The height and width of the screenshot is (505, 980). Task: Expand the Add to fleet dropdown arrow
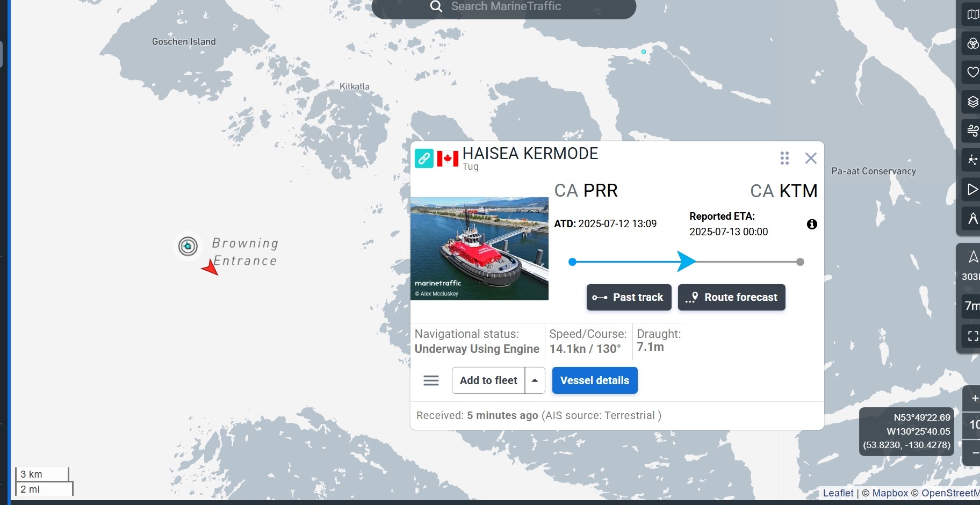coord(535,380)
